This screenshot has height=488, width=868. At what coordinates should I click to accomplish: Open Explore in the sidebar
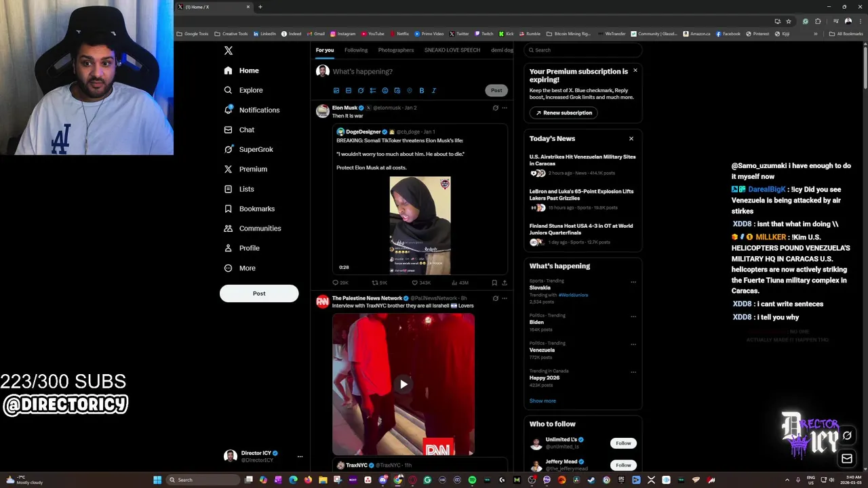click(x=243, y=90)
